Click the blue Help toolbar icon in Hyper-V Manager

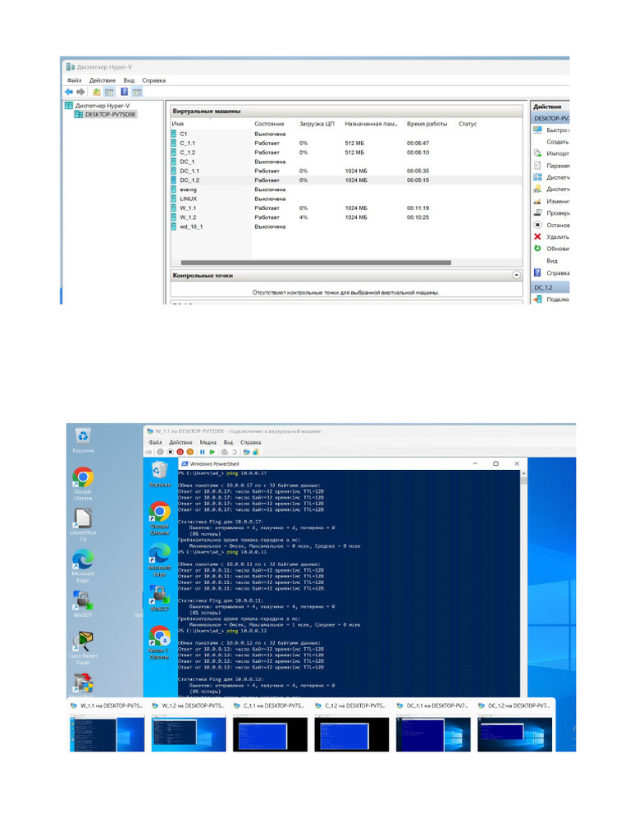point(125,92)
